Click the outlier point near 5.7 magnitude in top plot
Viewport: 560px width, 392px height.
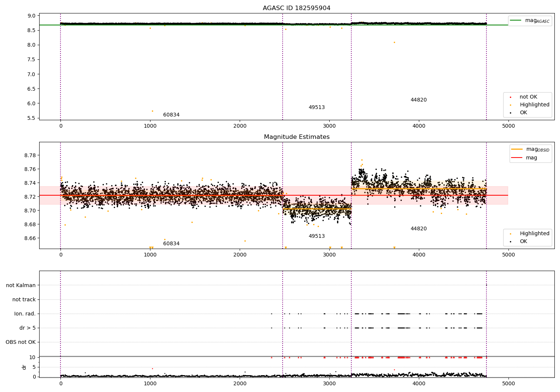point(152,111)
